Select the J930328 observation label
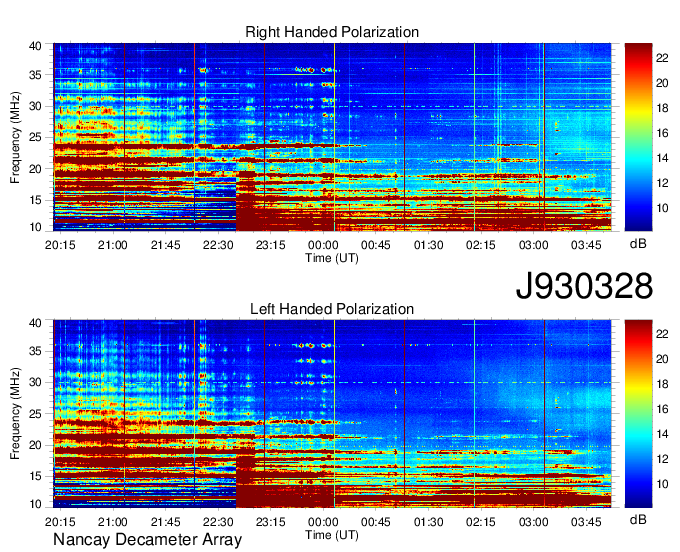 (x=584, y=286)
